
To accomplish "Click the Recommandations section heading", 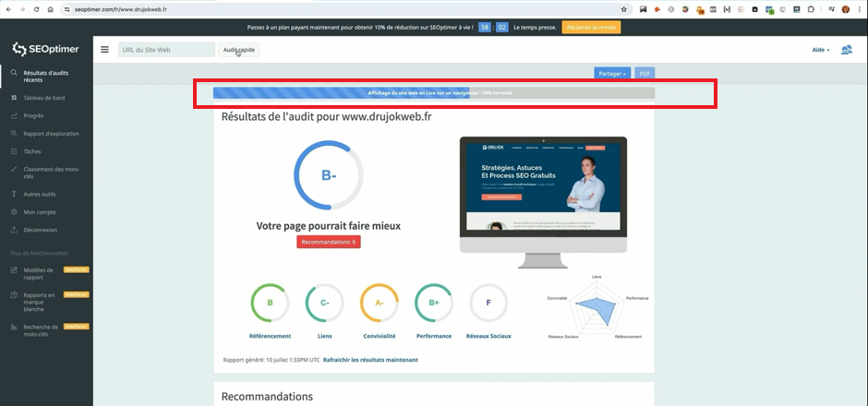I will tap(267, 397).
